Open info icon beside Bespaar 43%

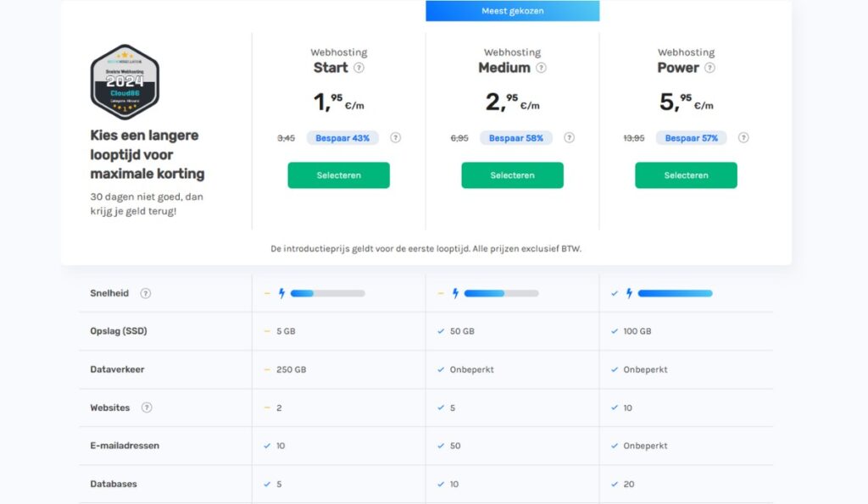pos(395,138)
